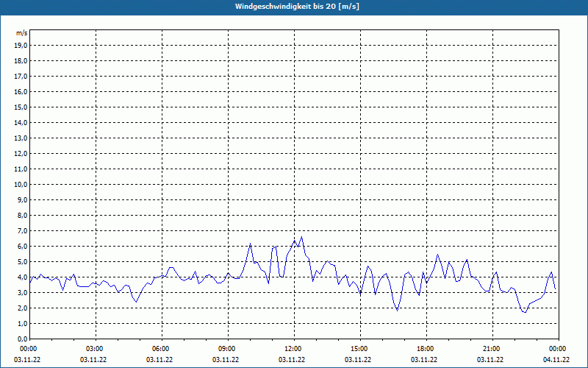Select the "03.11.22" date under 06:00
Image resolution: width=588 pixels, height=368 pixels.
click(159, 360)
